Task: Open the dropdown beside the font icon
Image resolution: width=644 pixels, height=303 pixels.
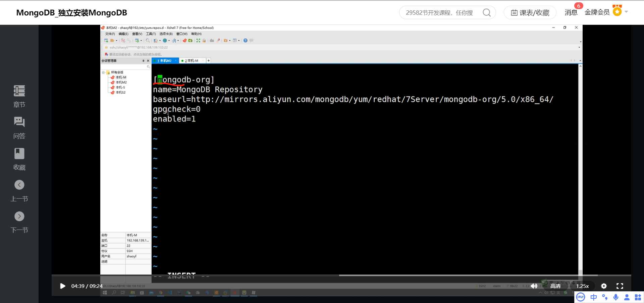Action: click(178, 41)
